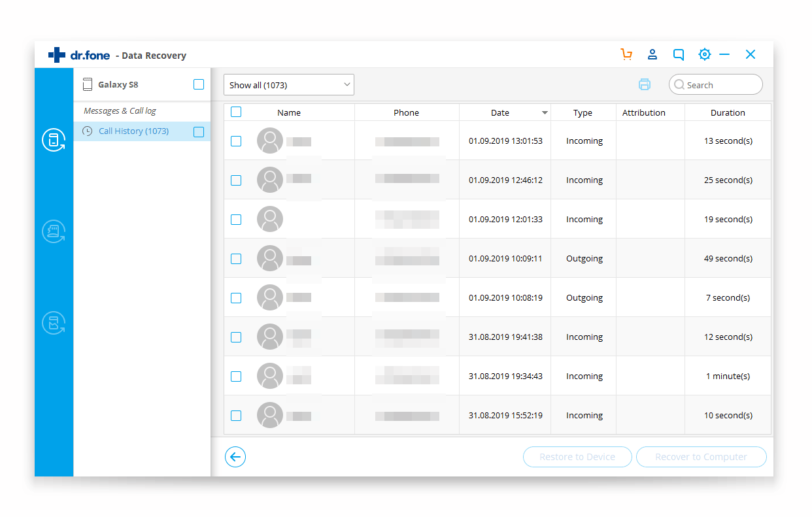Click the 10 second(s) duration cell

(728, 415)
